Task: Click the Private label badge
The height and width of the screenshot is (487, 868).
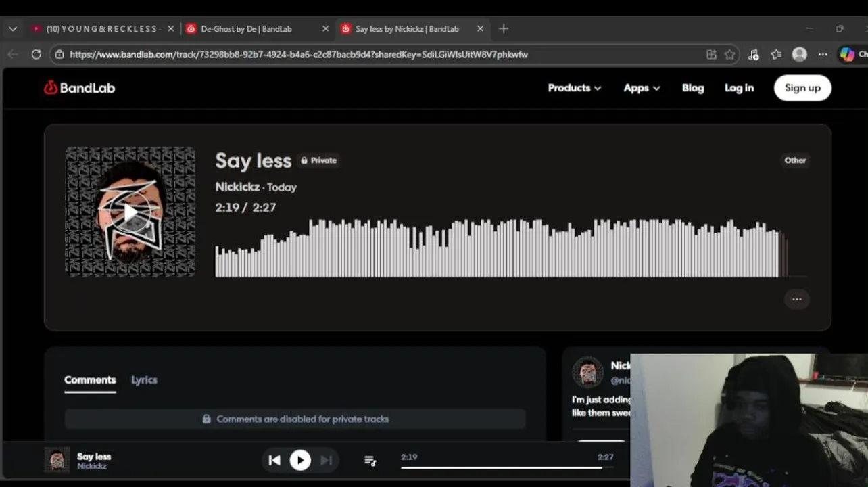Action: tap(318, 160)
